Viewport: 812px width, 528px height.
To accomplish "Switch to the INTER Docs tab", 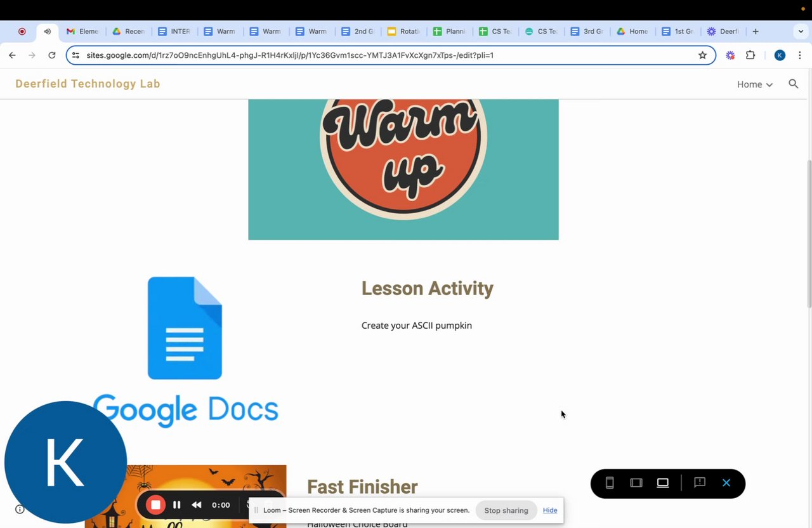I will (174, 31).
